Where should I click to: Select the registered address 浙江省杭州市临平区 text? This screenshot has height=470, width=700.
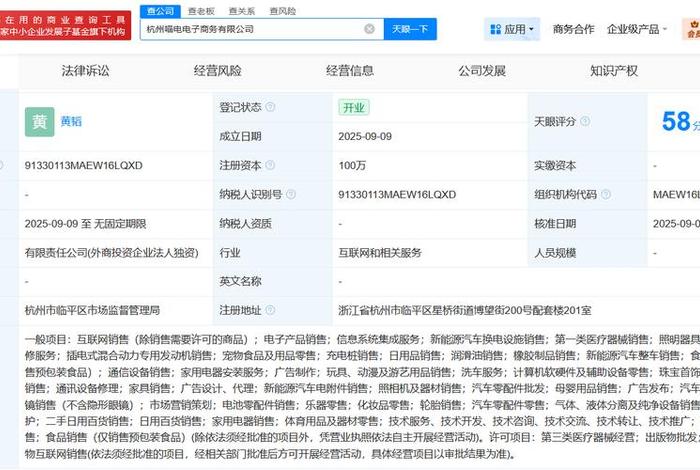tap(465, 310)
